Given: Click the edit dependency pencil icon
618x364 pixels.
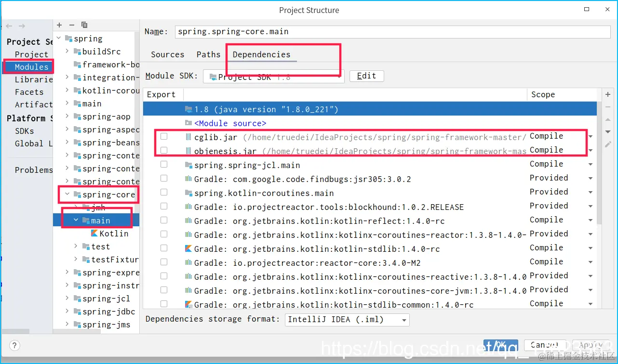Looking at the screenshot, I should (x=608, y=144).
